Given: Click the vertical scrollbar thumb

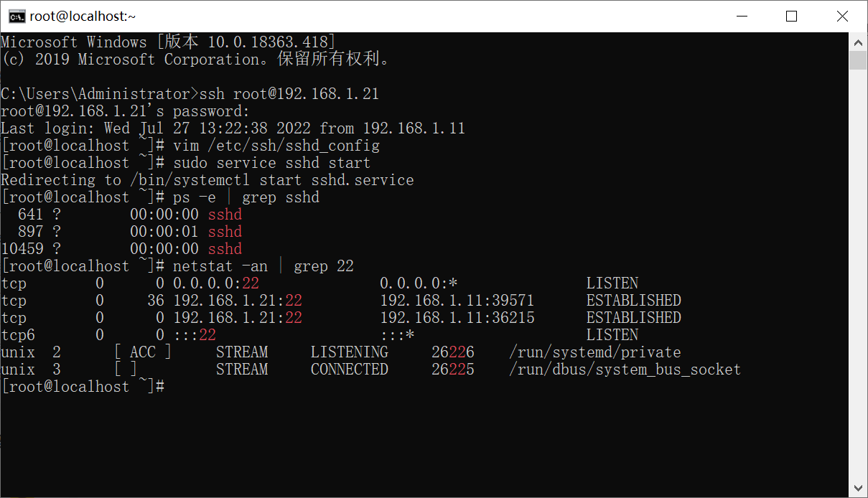Looking at the screenshot, I should [858, 60].
